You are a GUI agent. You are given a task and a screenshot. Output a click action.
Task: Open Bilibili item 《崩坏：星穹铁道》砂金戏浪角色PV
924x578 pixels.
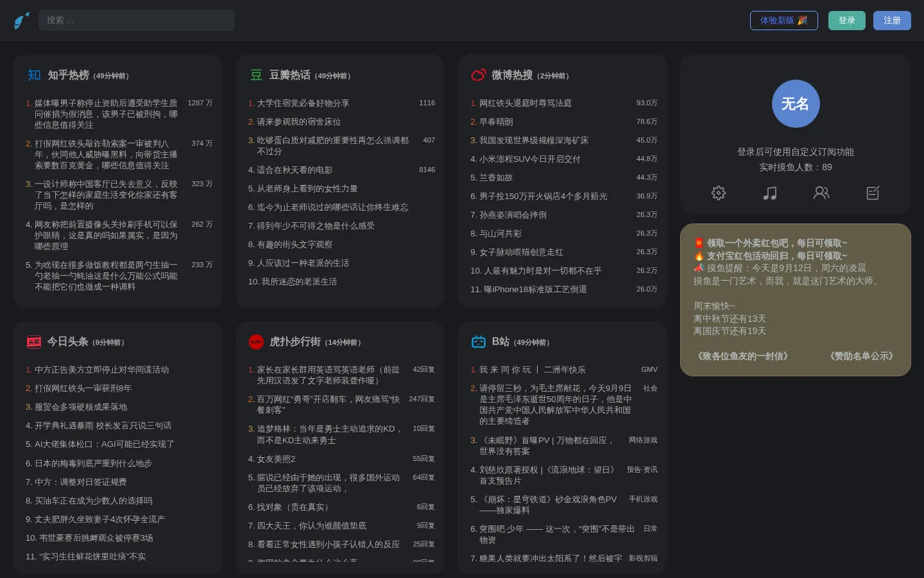coord(547,504)
